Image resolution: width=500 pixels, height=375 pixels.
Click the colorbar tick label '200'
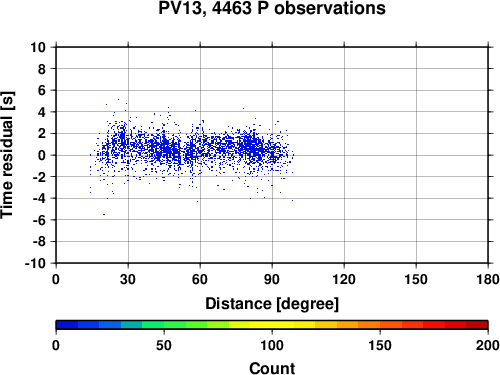point(488,345)
